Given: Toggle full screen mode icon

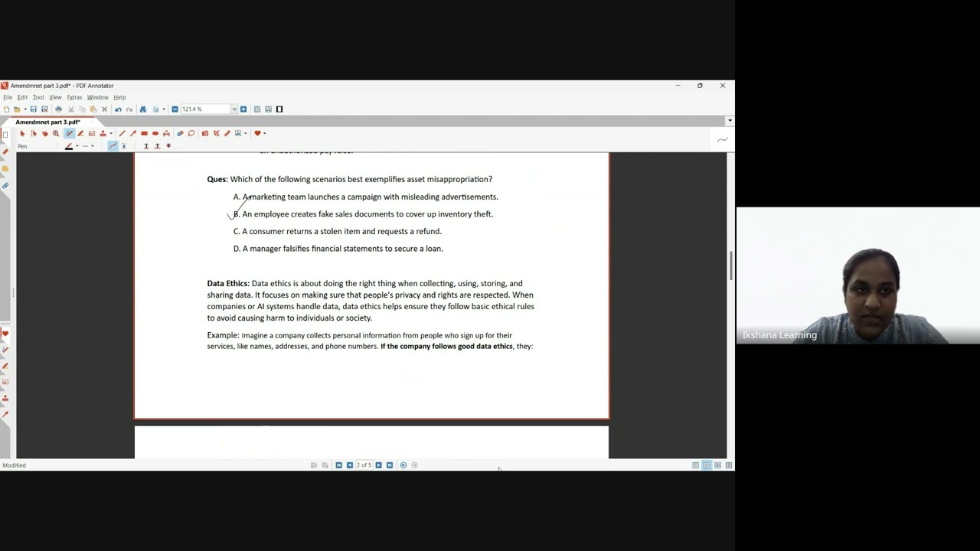Looking at the screenshot, I should 279,109.
